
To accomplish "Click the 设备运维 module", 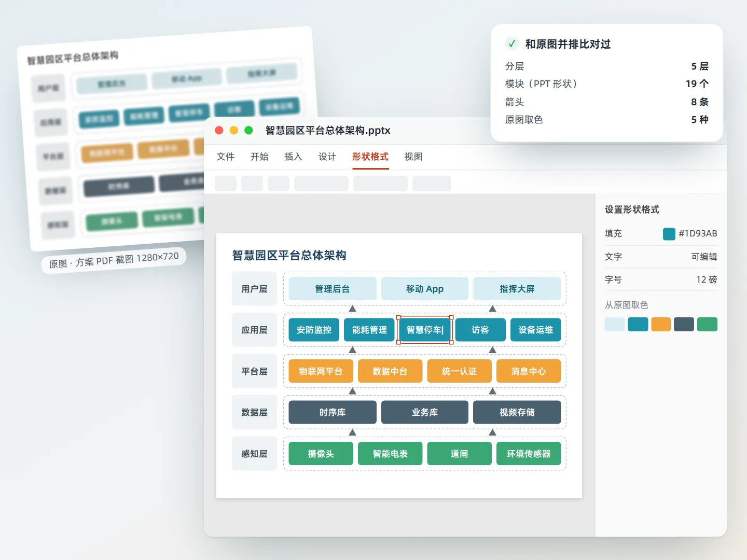I will [x=536, y=330].
